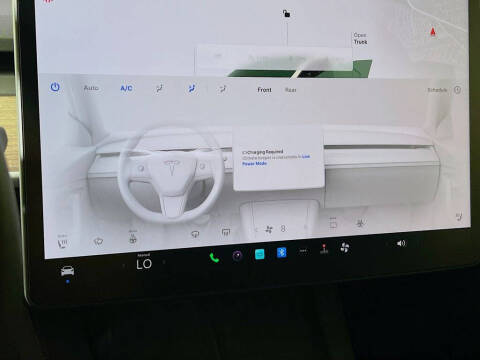Tap the volume speaker icon

[401, 243]
